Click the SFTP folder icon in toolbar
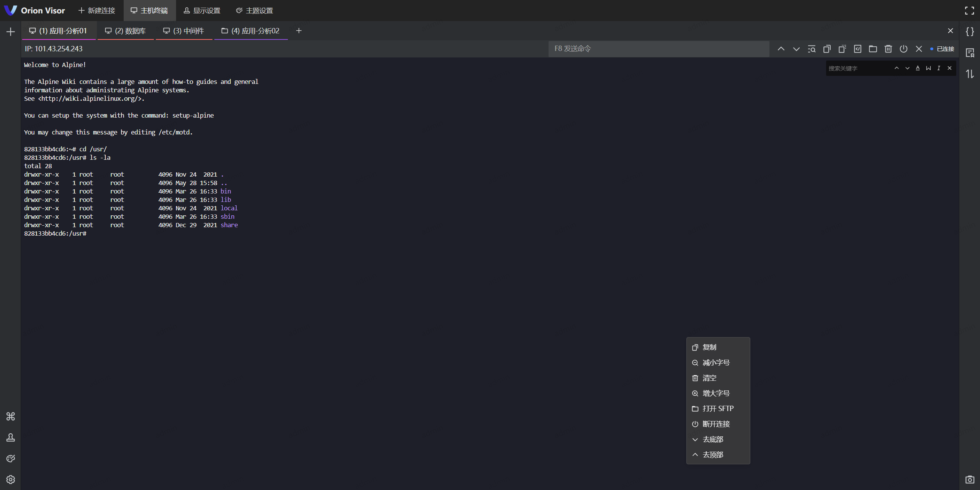 pos(873,49)
